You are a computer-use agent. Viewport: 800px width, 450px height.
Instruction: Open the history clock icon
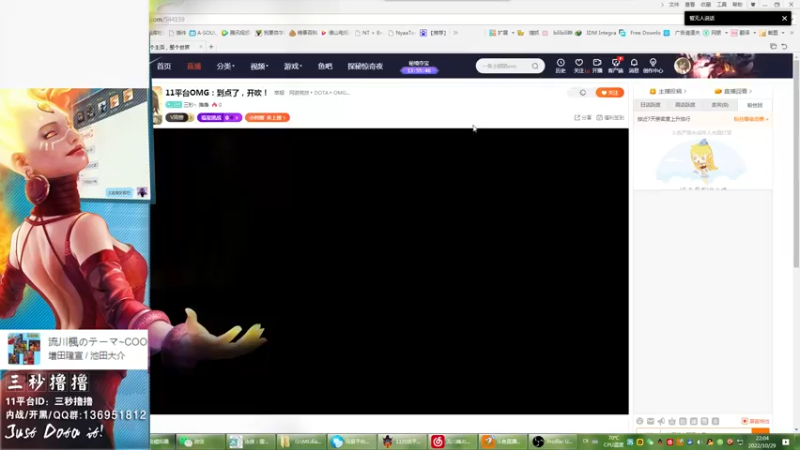pos(560,65)
